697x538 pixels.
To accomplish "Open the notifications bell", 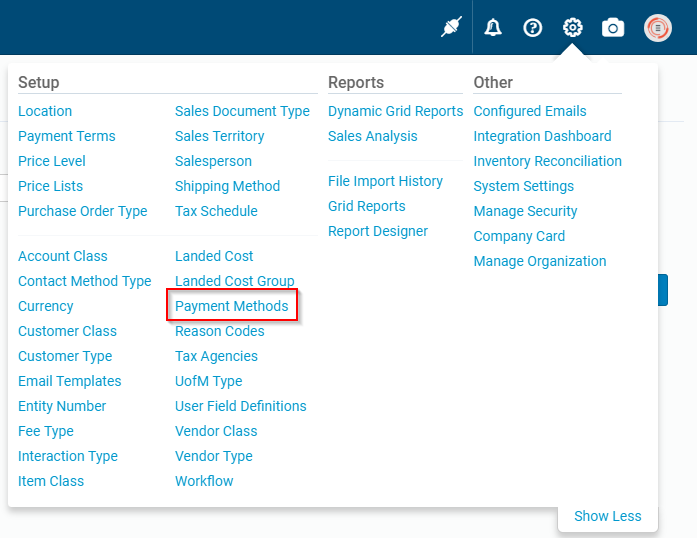I will (493, 28).
